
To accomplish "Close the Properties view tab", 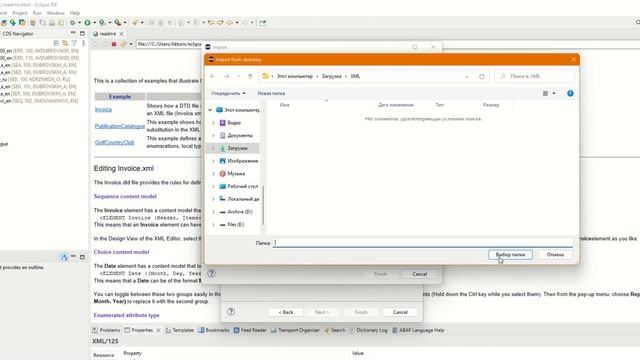I will [158, 330].
